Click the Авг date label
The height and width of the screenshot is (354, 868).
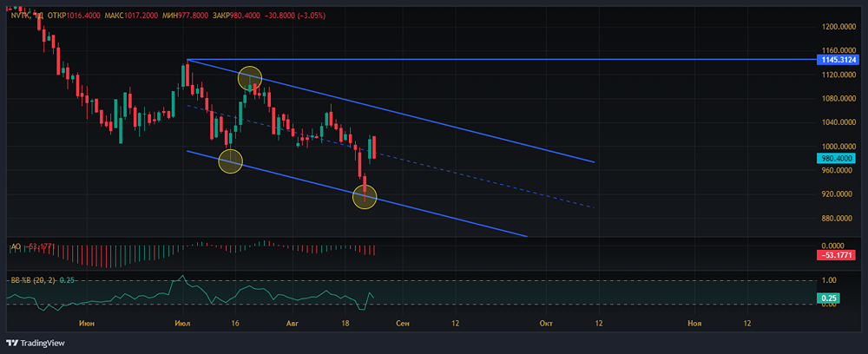point(292,323)
